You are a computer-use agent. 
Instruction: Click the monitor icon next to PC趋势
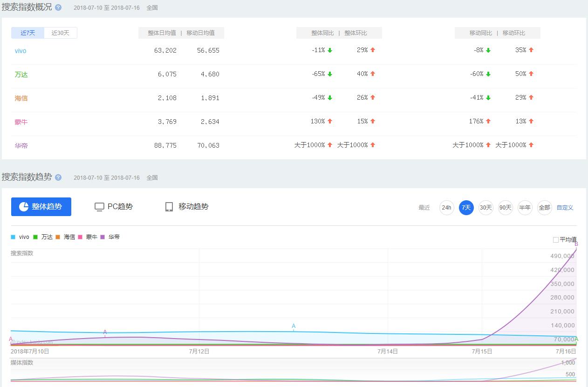(x=99, y=206)
